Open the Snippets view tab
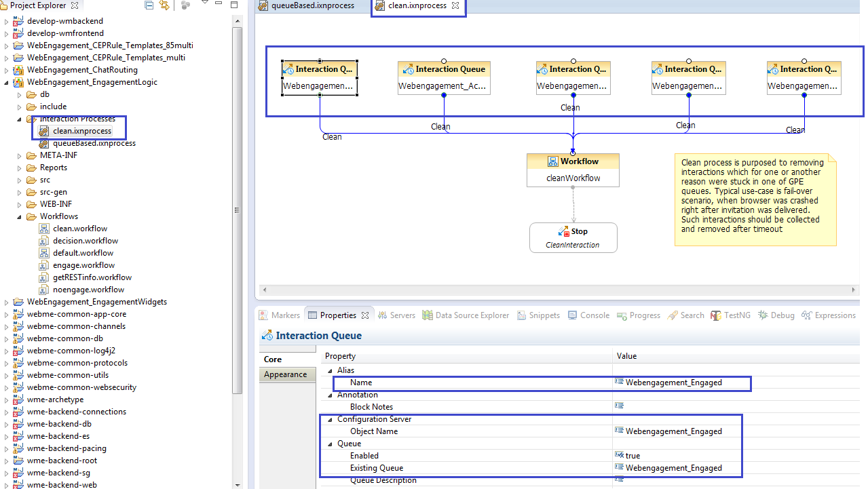Viewport: 868px width, 489px height. [x=539, y=315]
